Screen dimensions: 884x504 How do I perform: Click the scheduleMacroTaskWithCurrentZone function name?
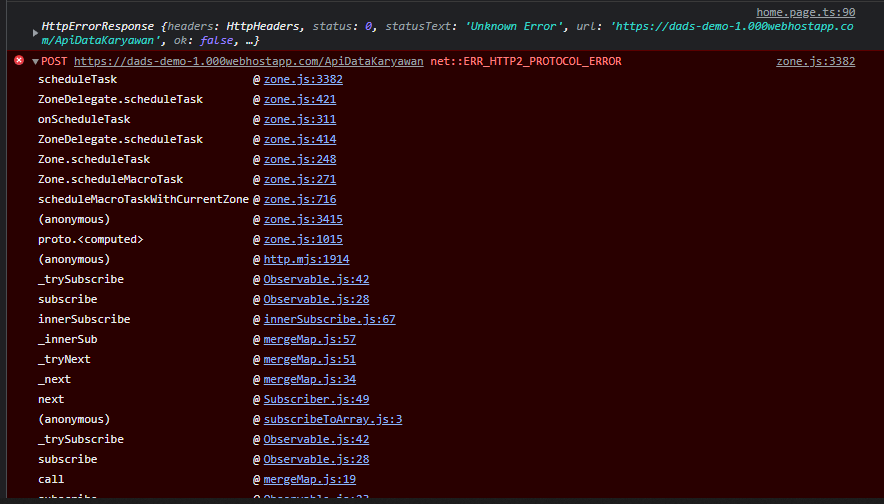(143, 200)
